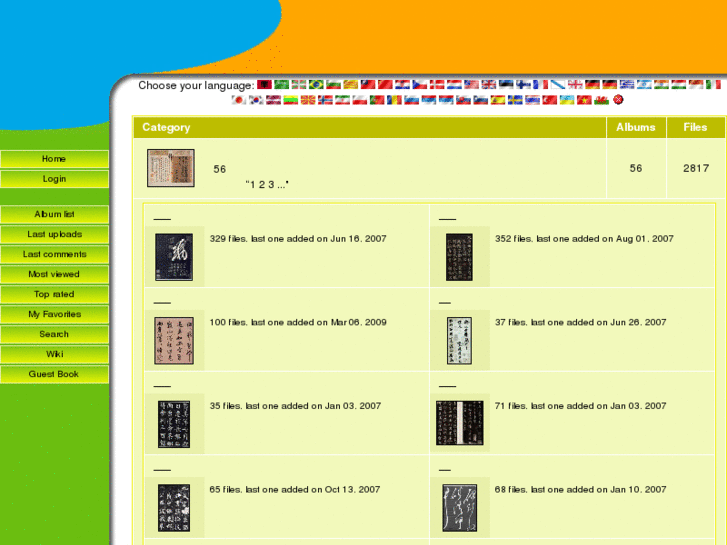Switch to French via the France flag
This screenshot has width=727, height=545.
[540, 84]
